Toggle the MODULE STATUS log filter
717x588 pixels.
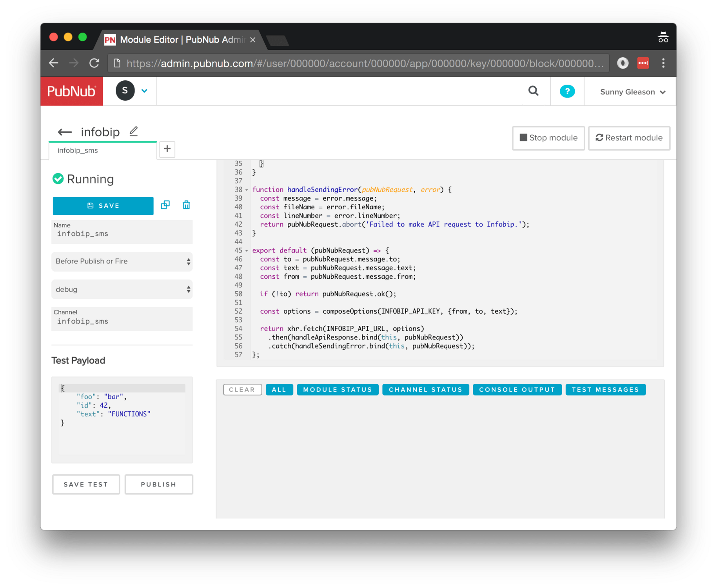[x=338, y=390]
